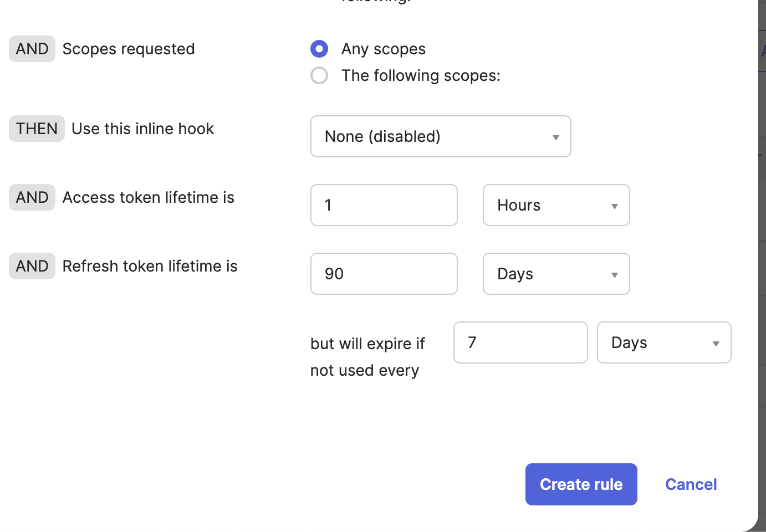Select the "The following scopes" radio button
Image resolution: width=766 pixels, height=532 pixels.
[x=319, y=75]
